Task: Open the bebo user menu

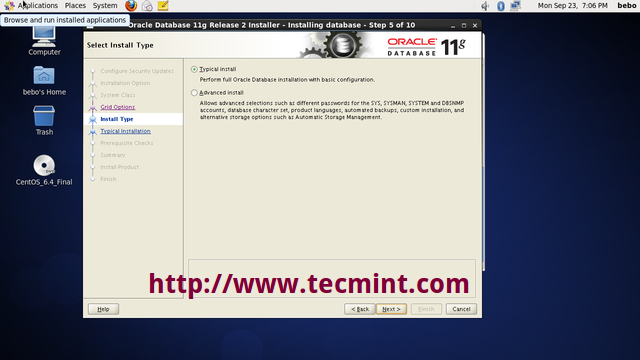Action: (627, 5)
